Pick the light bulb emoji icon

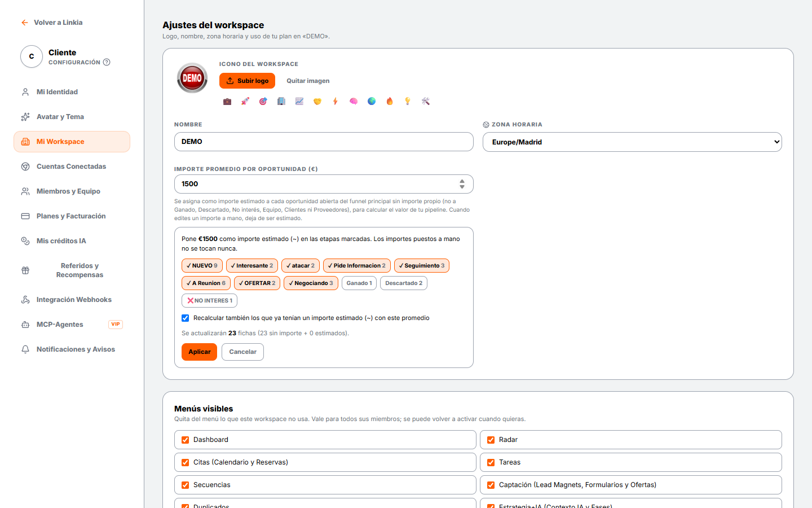coord(408,102)
